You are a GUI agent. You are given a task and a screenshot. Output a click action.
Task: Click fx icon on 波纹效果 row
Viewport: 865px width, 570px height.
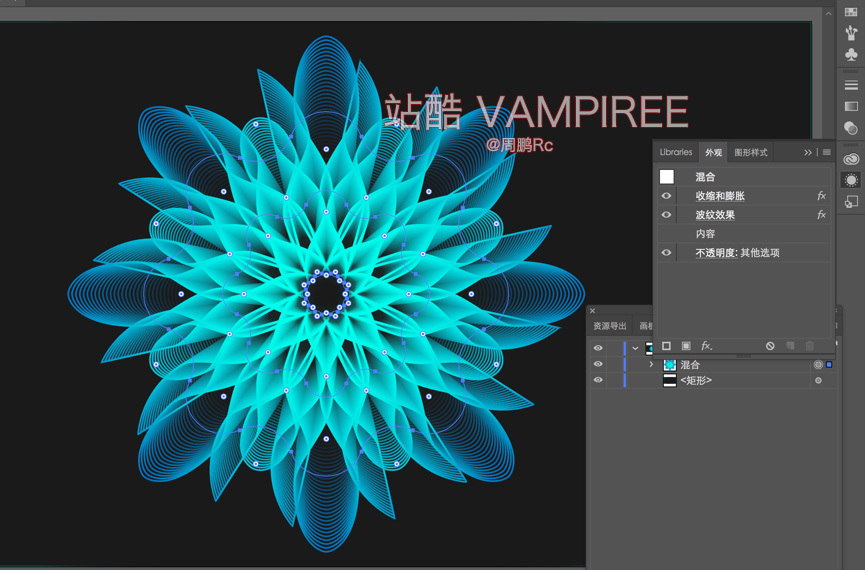point(821,215)
